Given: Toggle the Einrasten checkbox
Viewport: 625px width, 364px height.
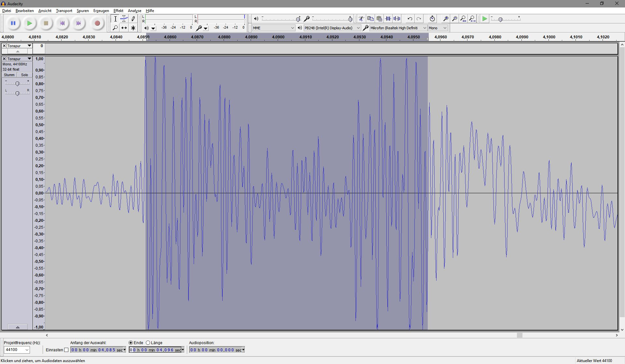Looking at the screenshot, I should pyautogui.click(x=66, y=350).
